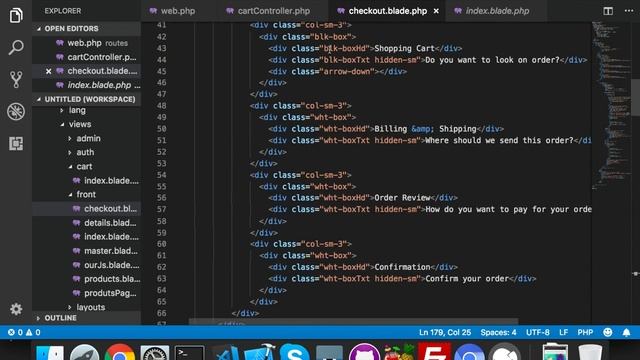Open produtsPag... file in tree

[x=87, y=293]
